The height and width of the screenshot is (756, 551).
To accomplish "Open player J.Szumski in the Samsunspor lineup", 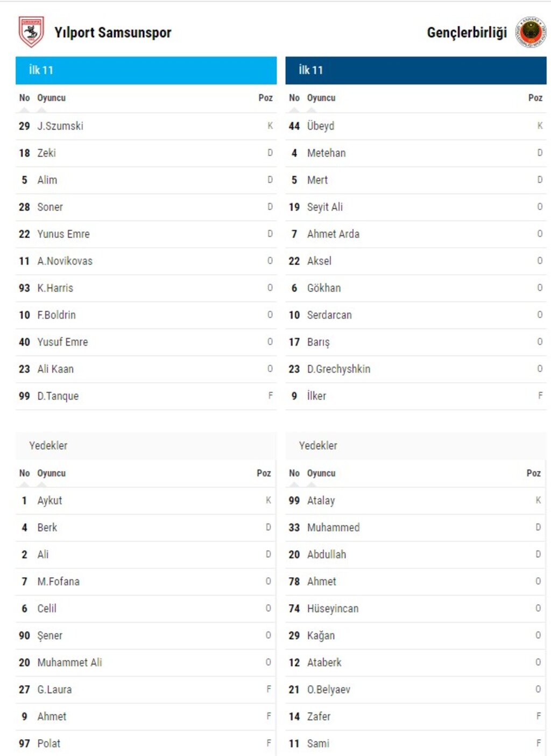I will (60, 126).
